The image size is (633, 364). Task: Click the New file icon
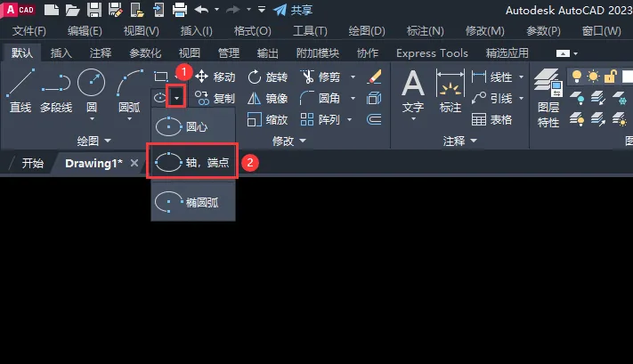pos(52,10)
